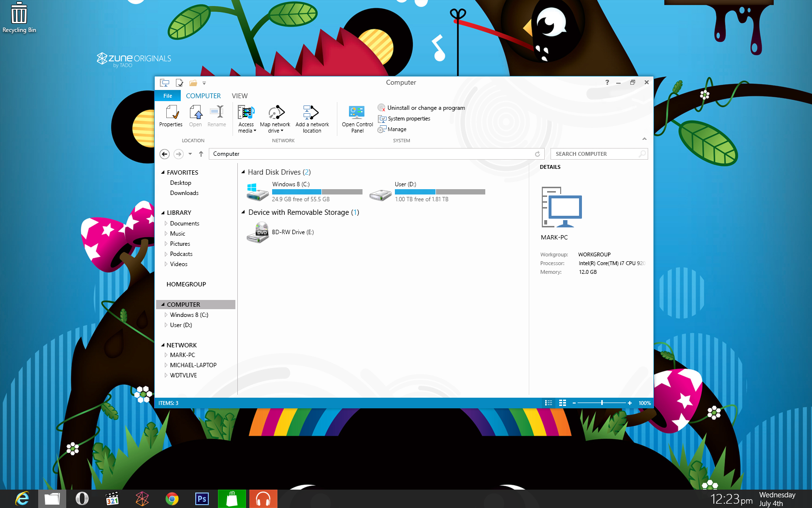This screenshot has height=508, width=812.
Task: Select the BD-RW Drive (E:) icon
Action: (257, 232)
